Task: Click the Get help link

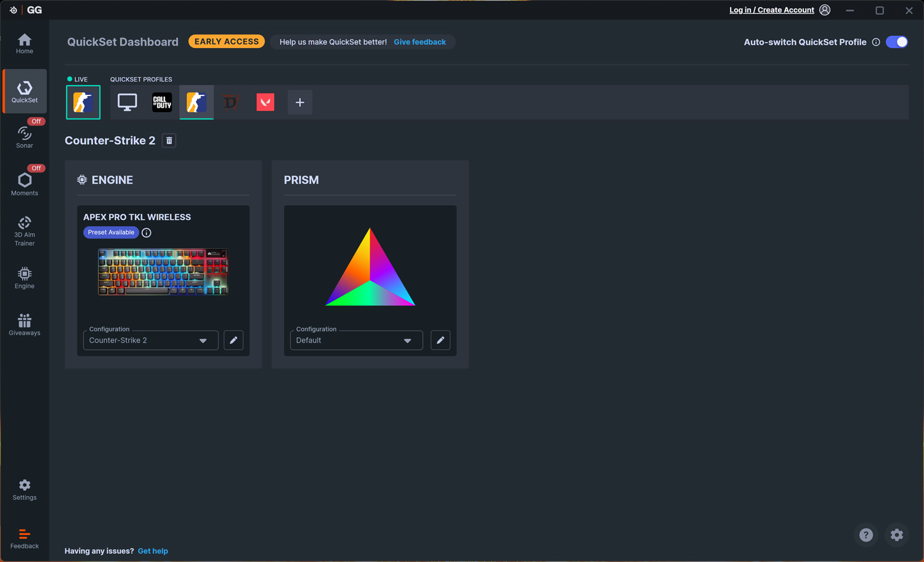Action: 153,551
